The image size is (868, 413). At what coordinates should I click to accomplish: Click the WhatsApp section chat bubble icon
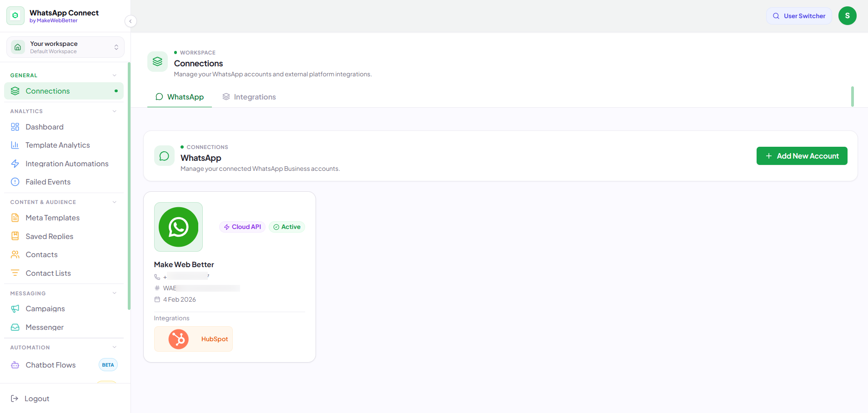164,156
